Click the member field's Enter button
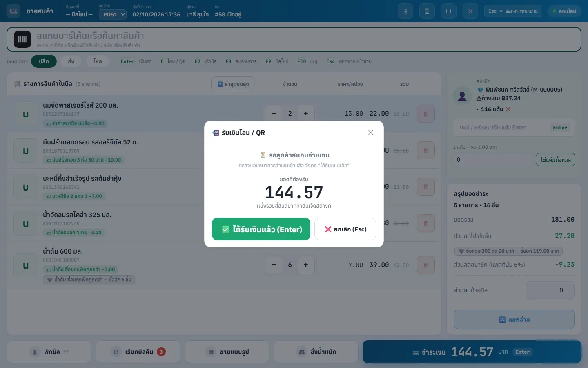This screenshot has width=588, height=368. click(560, 128)
